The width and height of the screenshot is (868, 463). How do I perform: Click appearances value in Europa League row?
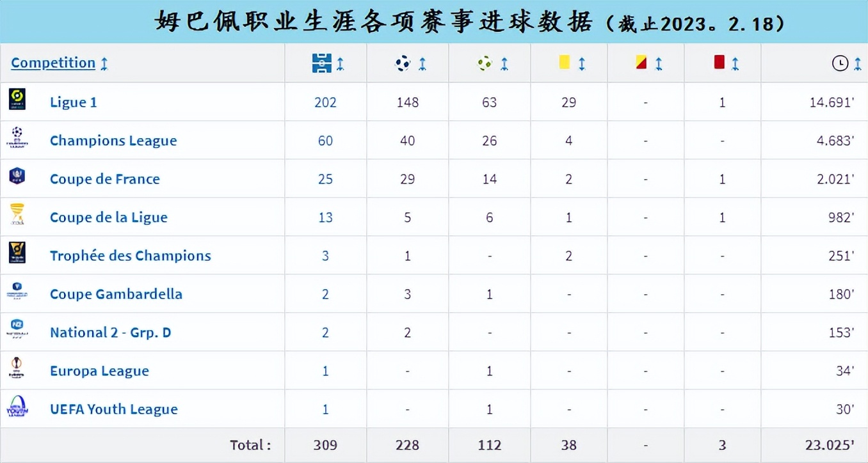click(x=325, y=371)
